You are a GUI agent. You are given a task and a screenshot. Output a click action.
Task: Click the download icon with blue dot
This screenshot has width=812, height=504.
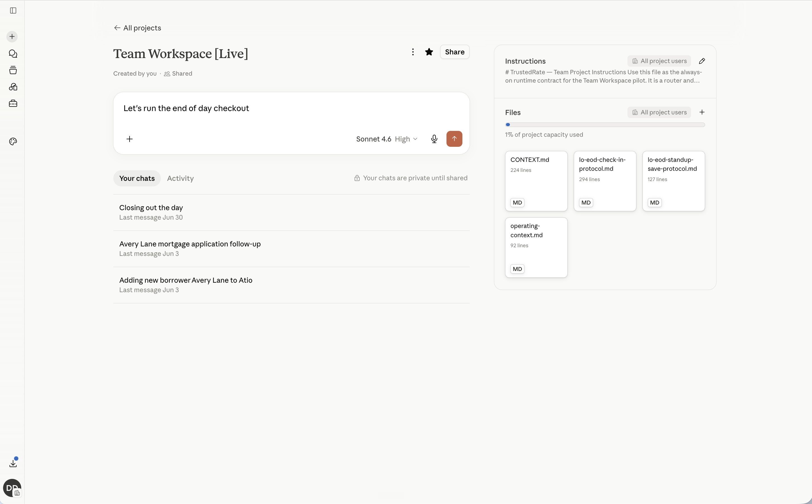click(x=13, y=463)
